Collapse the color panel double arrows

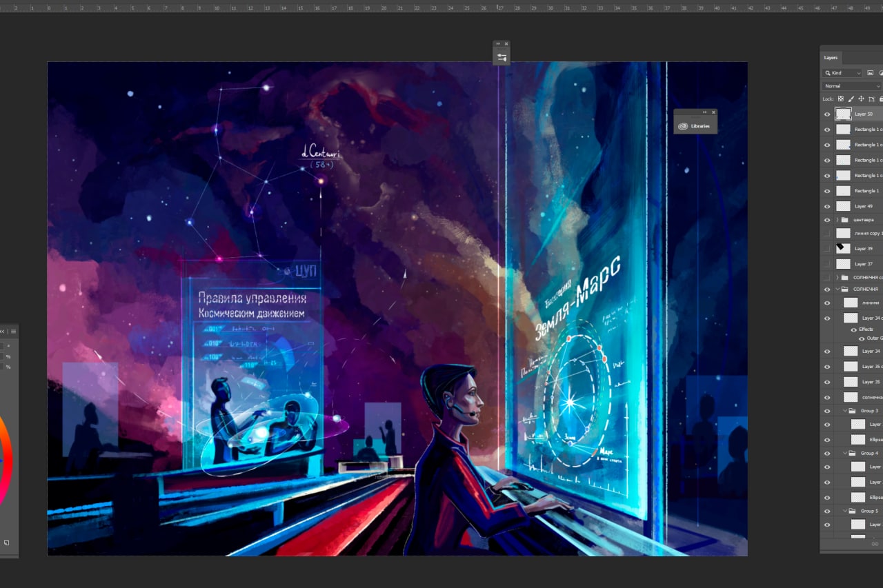2,331
